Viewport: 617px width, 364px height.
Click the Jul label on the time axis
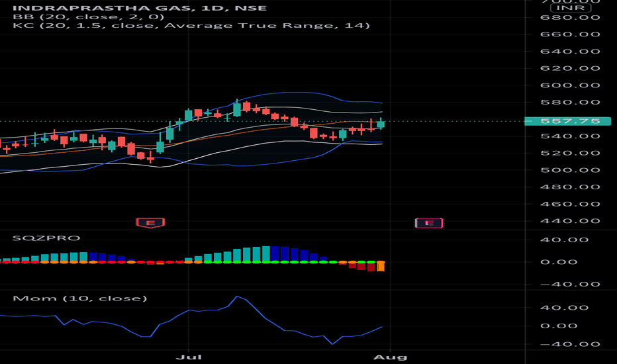pyautogui.click(x=189, y=357)
